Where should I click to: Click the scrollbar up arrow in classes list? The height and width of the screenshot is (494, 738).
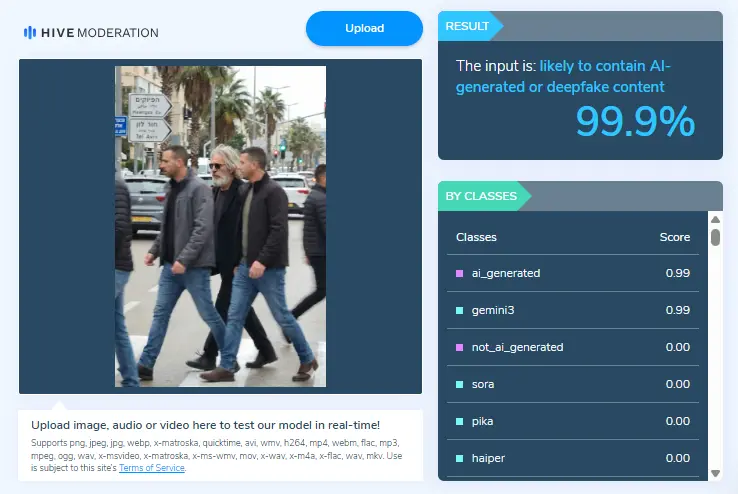tap(715, 219)
